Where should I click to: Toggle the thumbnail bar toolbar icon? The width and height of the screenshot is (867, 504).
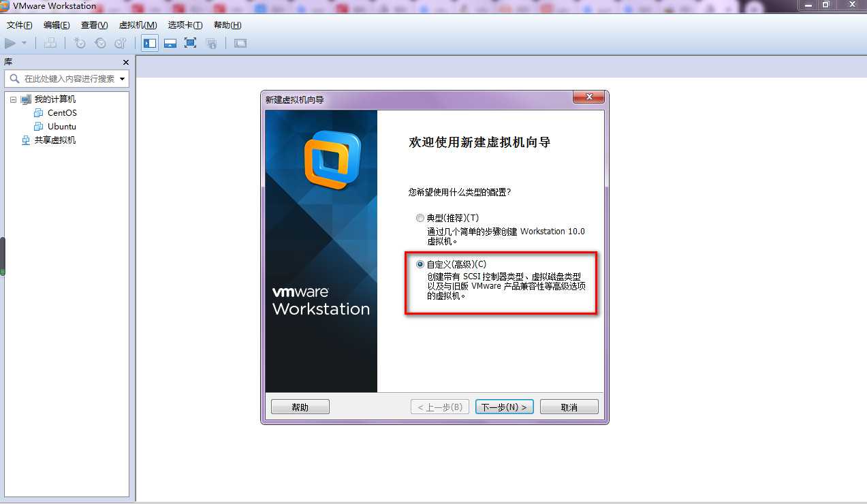point(170,43)
